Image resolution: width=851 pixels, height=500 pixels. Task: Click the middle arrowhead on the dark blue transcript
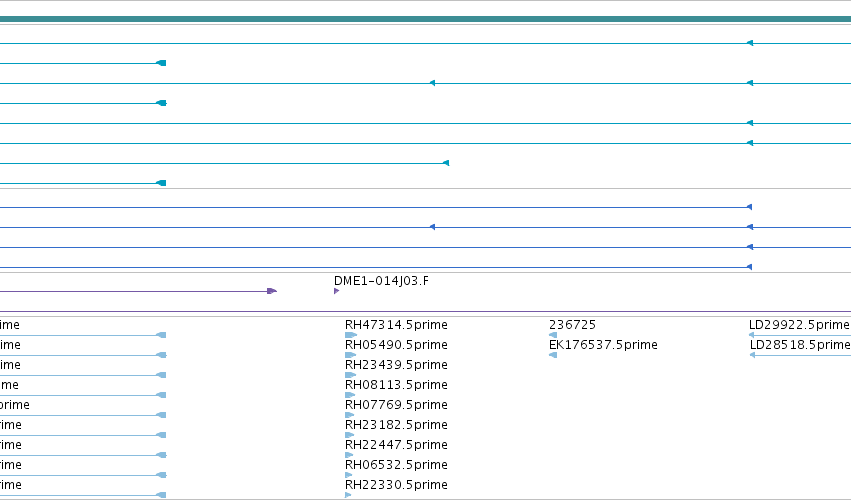pos(432,227)
